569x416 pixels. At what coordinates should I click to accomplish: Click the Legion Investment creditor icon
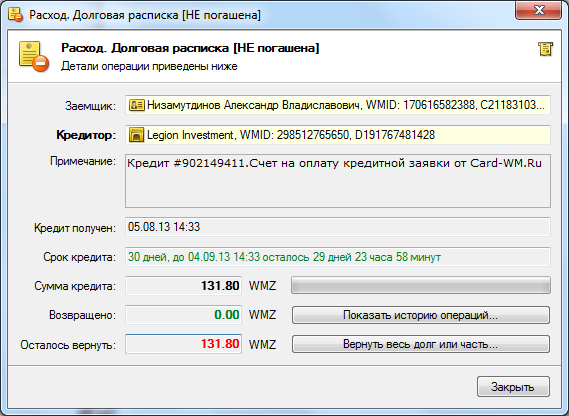tap(136, 135)
